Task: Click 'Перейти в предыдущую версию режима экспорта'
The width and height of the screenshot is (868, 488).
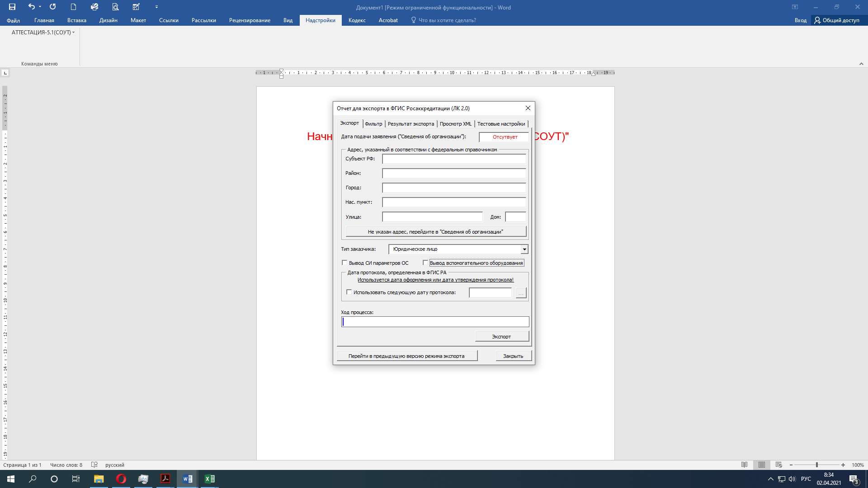Action: pyautogui.click(x=406, y=356)
